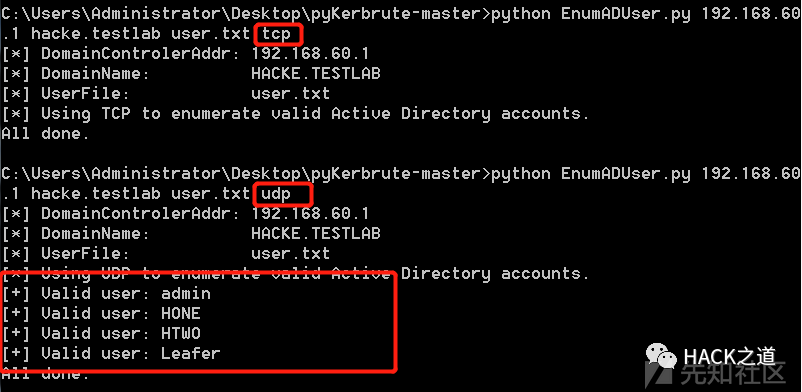802x392 pixels.
Task: Click the second DomainName HACKE.TESTLAB value
Action: (316, 234)
